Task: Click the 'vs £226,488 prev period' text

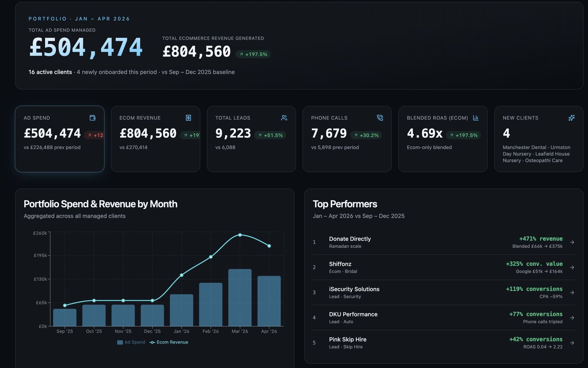Action: coord(52,147)
